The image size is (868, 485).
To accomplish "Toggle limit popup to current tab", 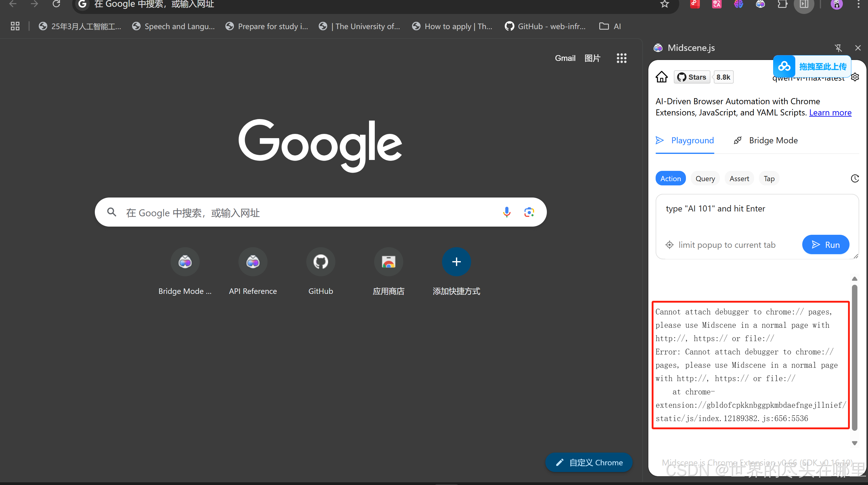I will pyautogui.click(x=720, y=245).
